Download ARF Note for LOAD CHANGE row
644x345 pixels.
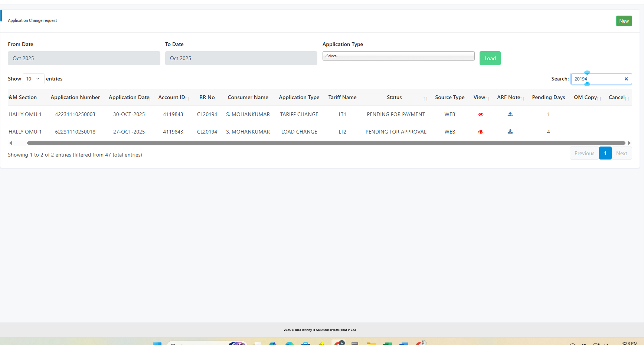tap(510, 132)
